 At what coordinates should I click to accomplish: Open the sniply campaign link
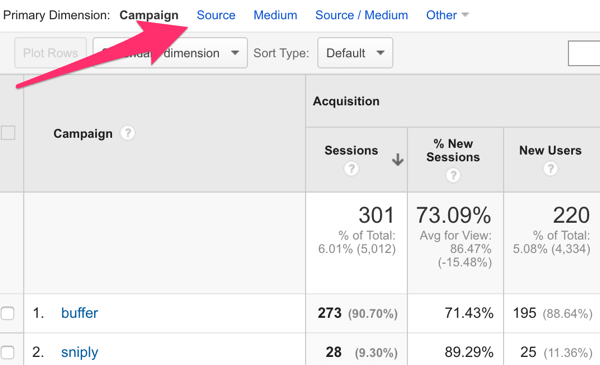tap(80, 352)
